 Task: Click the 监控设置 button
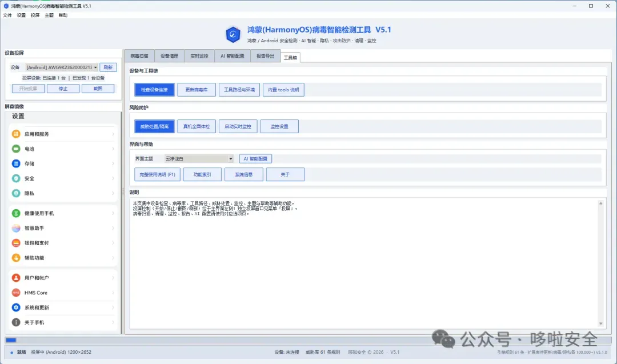pos(279,126)
